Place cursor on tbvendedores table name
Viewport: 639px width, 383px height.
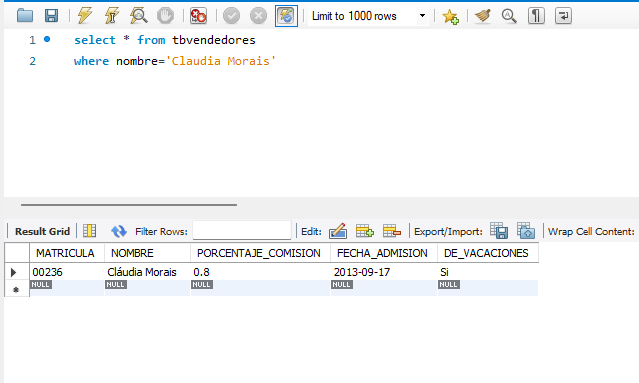pos(214,40)
